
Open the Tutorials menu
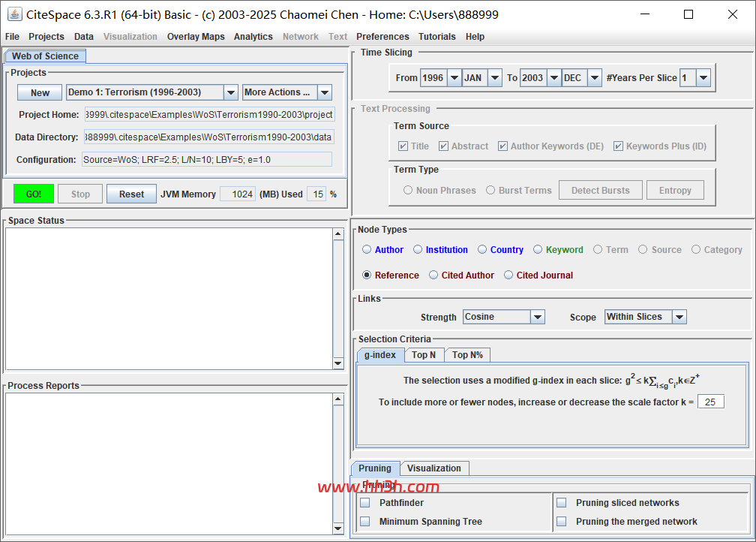click(436, 37)
